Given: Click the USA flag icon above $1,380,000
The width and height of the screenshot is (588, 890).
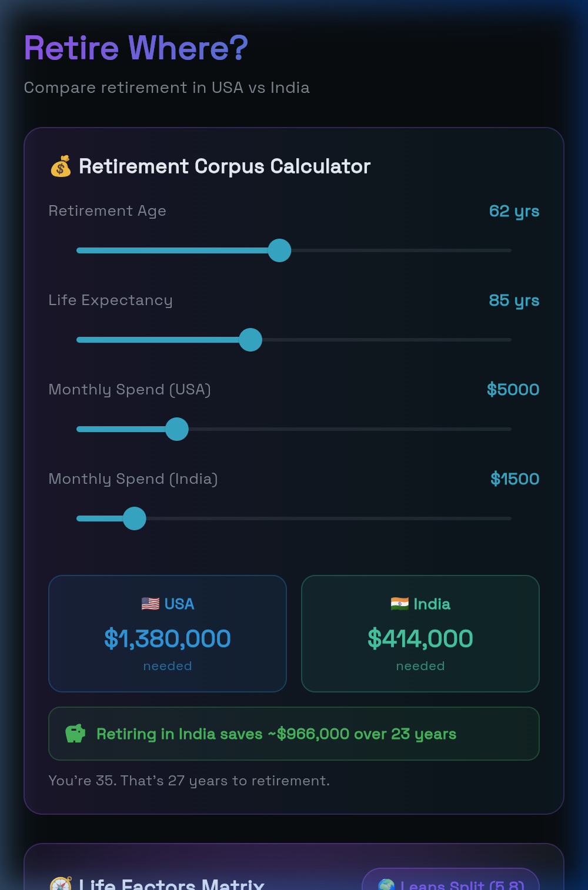Looking at the screenshot, I should [x=149, y=603].
